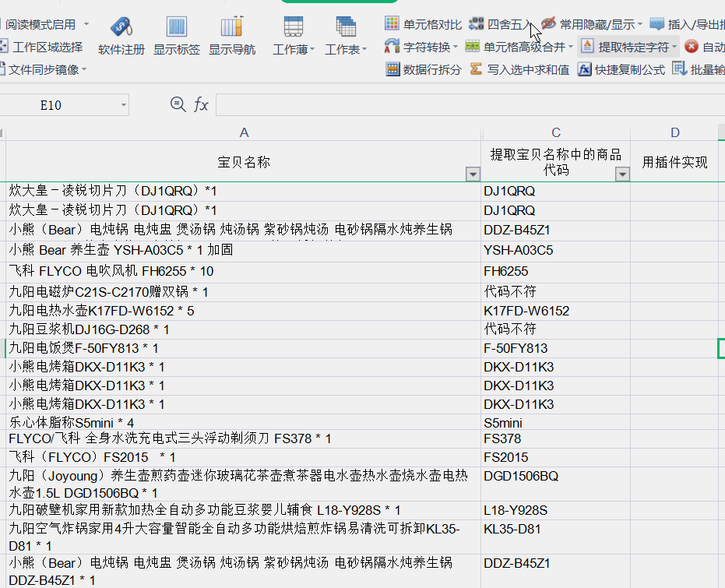Click the 单元格对比 (cell compare) icon
The image size is (725, 588).
tap(392, 23)
